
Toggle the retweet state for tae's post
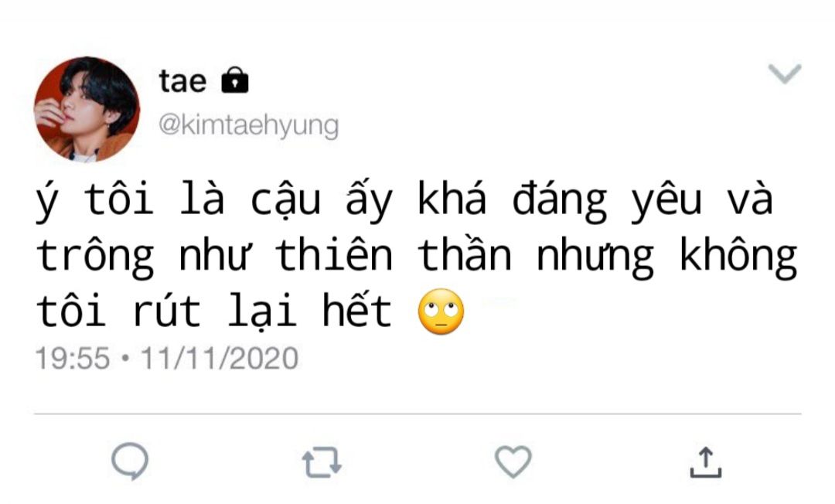[x=322, y=462]
